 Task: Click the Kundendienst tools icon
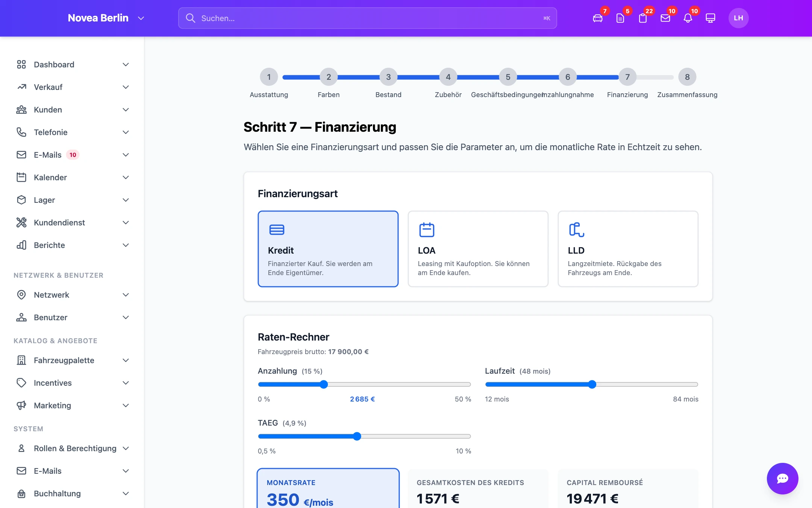[x=21, y=222]
